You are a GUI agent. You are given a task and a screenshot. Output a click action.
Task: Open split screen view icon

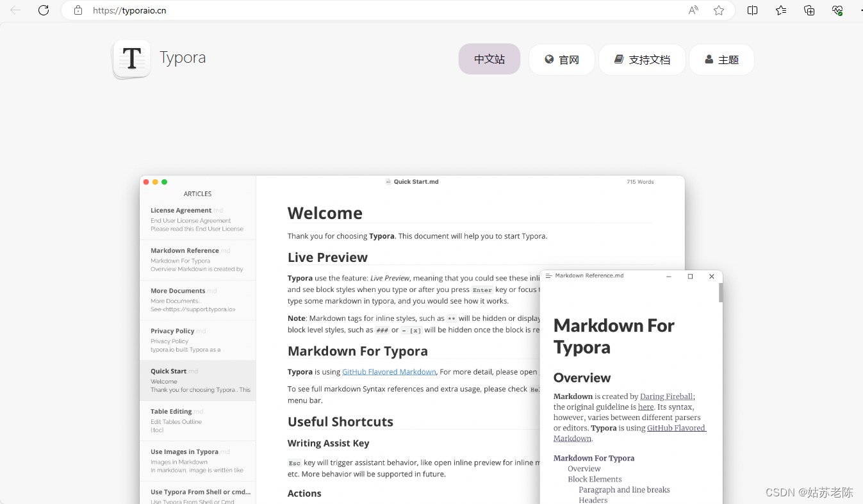tap(753, 10)
